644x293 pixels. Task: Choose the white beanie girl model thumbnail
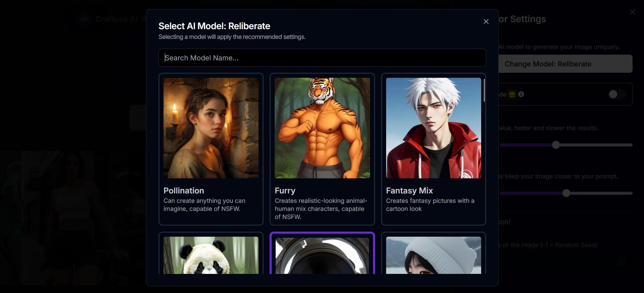pos(433,255)
